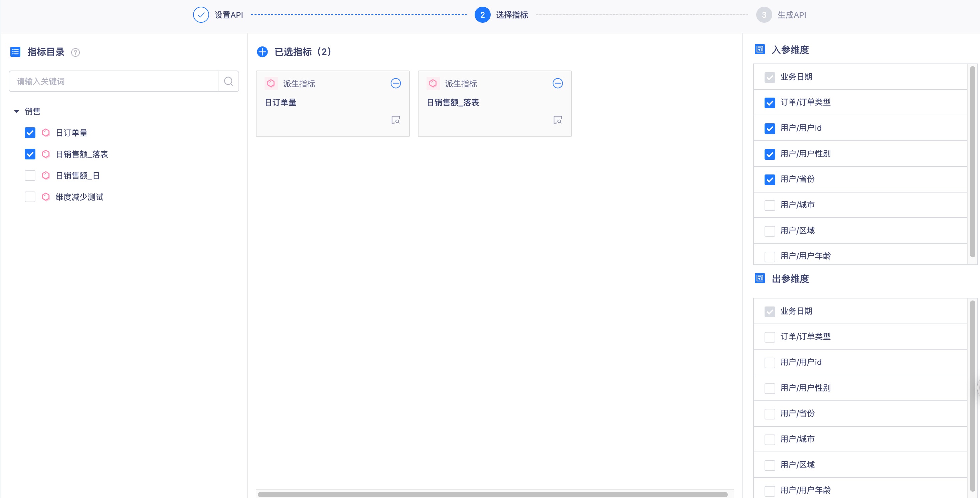This screenshot has width=980, height=498.
Task: Click the 指标目录 list icon
Action: [x=15, y=52]
